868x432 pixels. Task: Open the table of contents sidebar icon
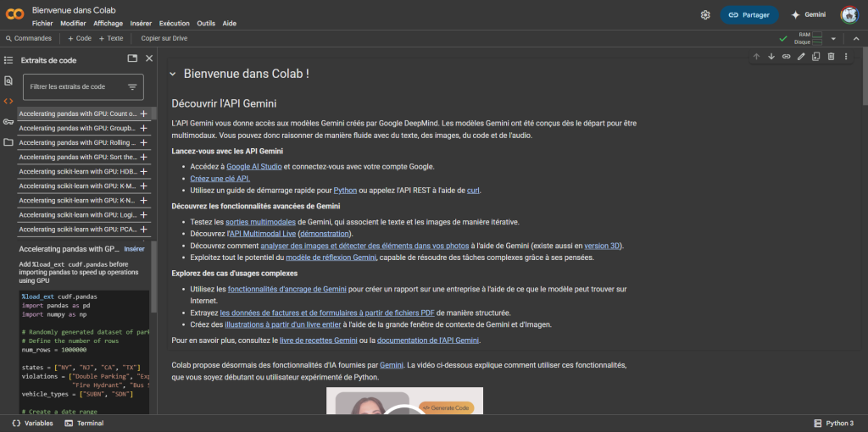8,60
